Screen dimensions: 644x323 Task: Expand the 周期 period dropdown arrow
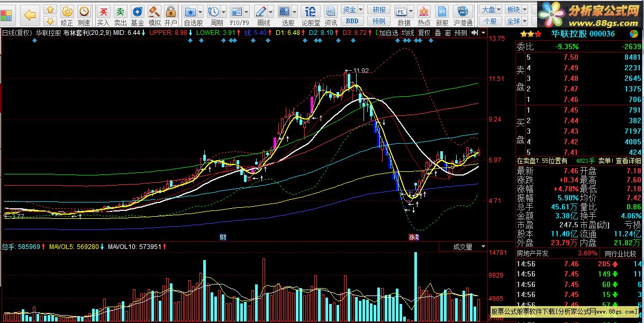click(224, 11)
